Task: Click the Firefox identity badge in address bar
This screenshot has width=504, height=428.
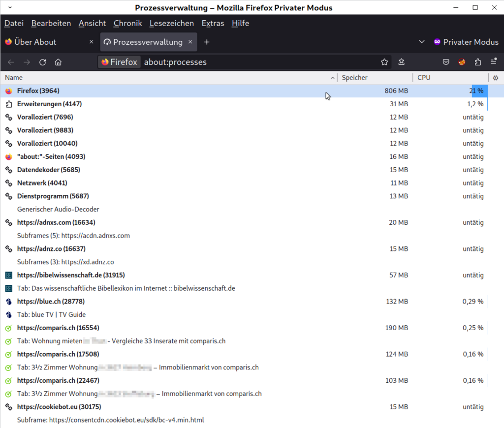Action: pyautogui.click(x=119, y=62)
